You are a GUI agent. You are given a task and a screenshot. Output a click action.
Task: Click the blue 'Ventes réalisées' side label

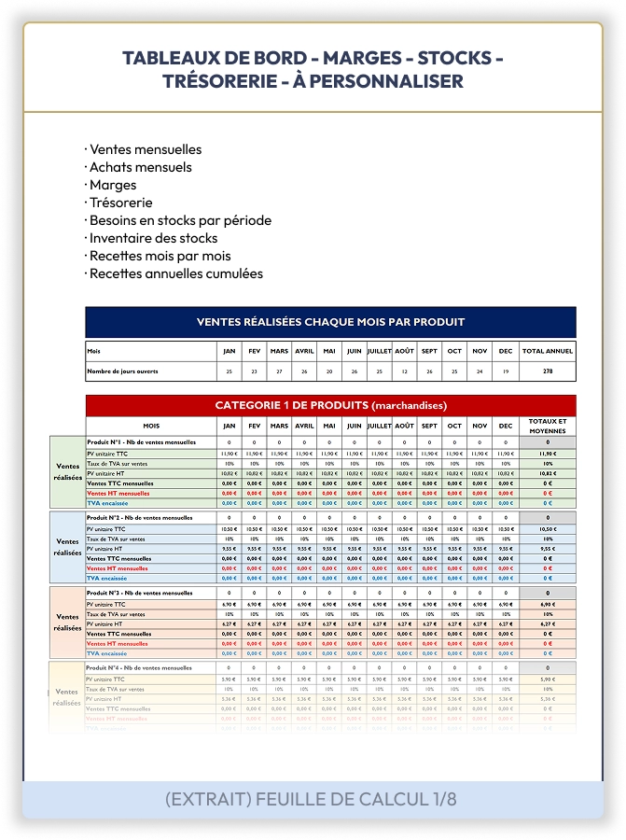tap(67, 547)
